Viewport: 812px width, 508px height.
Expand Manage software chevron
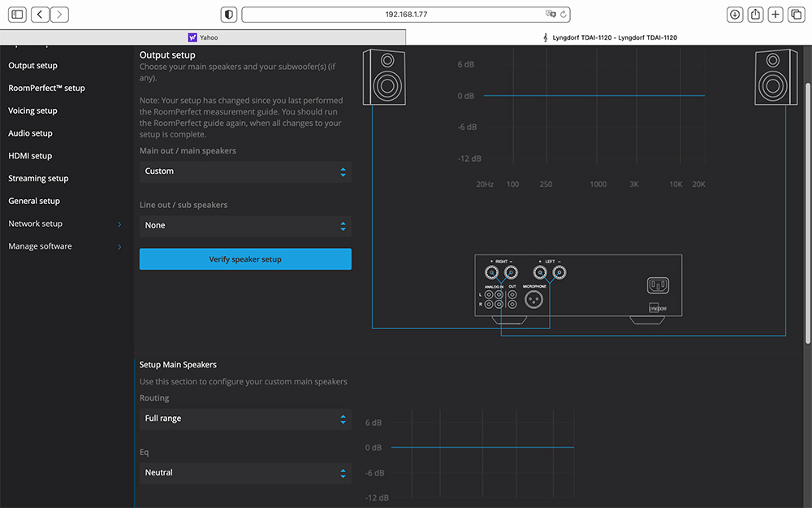(119, 247)
